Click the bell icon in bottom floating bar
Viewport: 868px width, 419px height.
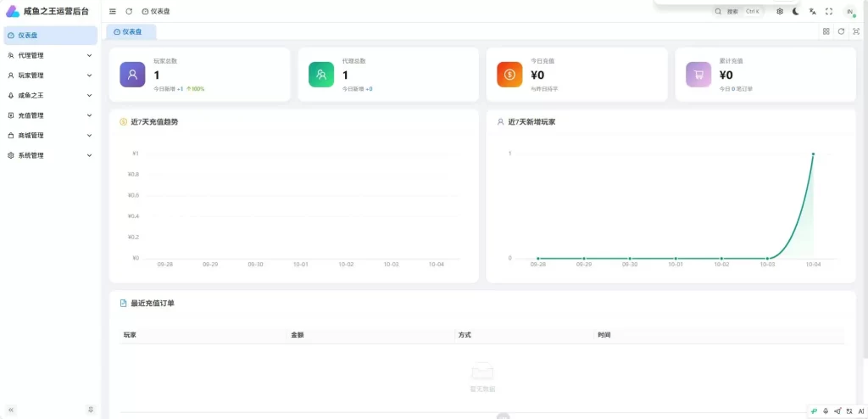826,411
